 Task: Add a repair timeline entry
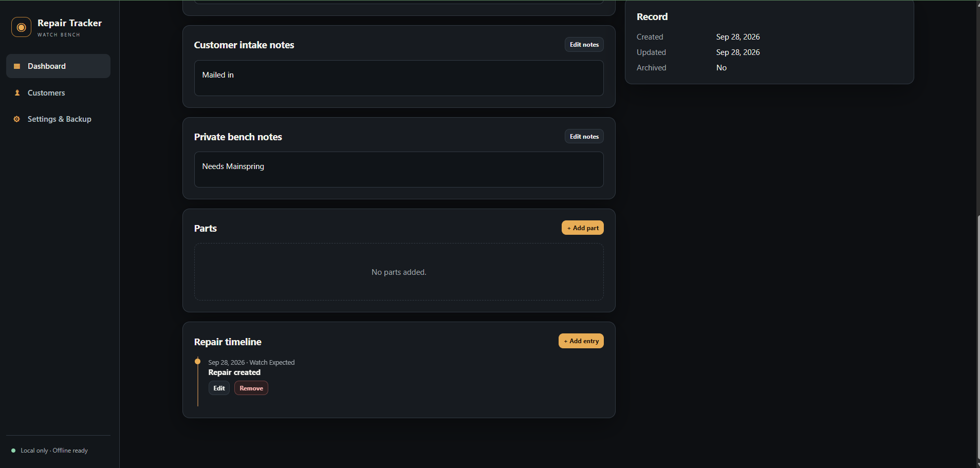pos(581,341)
